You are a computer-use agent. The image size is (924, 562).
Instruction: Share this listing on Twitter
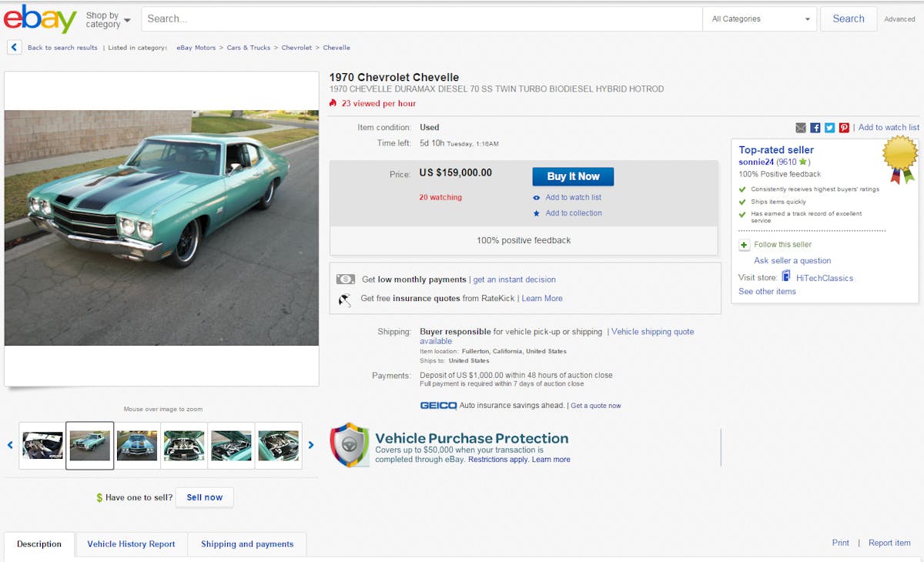829,128
